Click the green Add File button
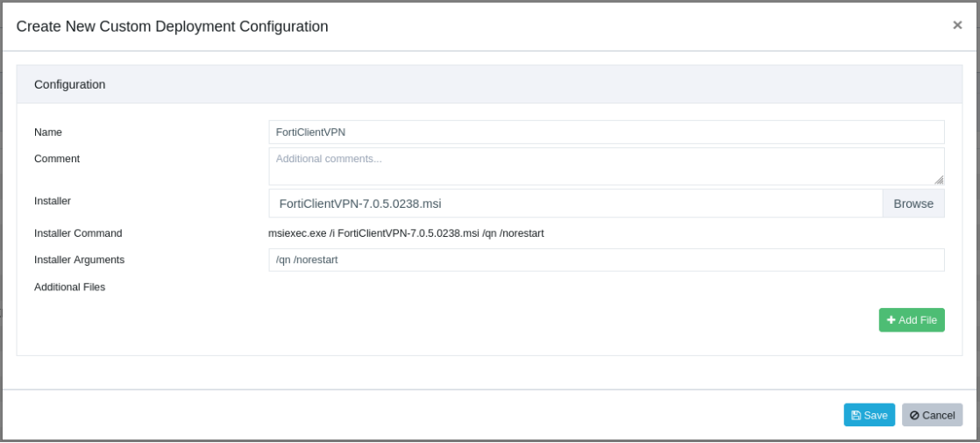This screenshot has width=980, height=443. (x=912, y=319)
